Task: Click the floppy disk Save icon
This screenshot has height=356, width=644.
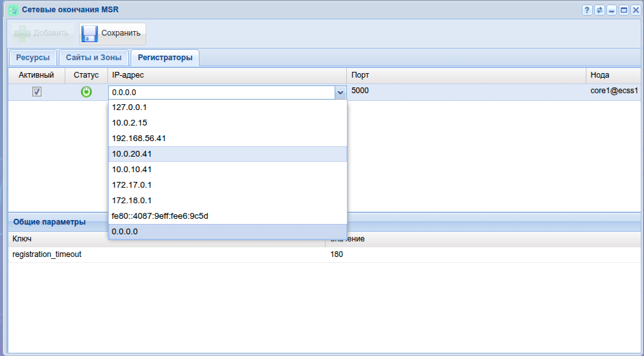Action: [89, 34]
